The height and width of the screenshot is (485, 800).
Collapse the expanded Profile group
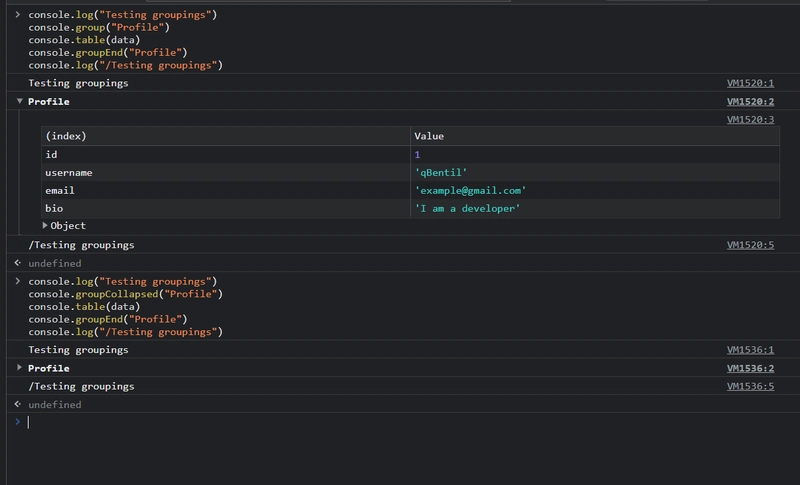19,101
